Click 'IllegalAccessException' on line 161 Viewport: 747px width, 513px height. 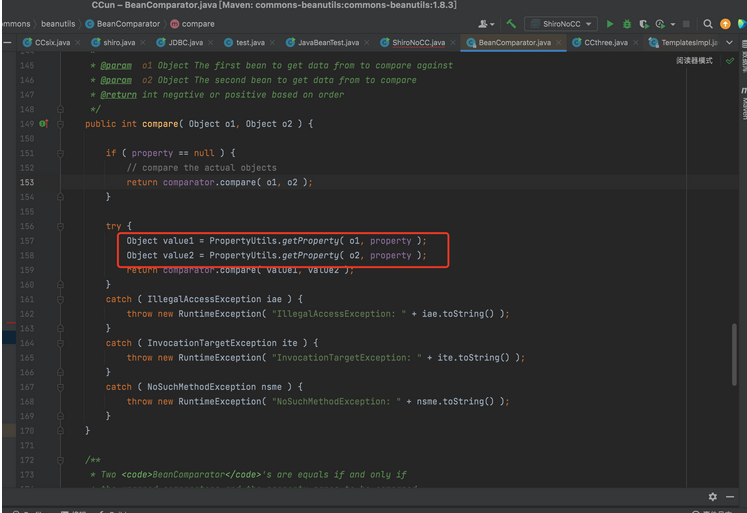(x=204, y=300)
